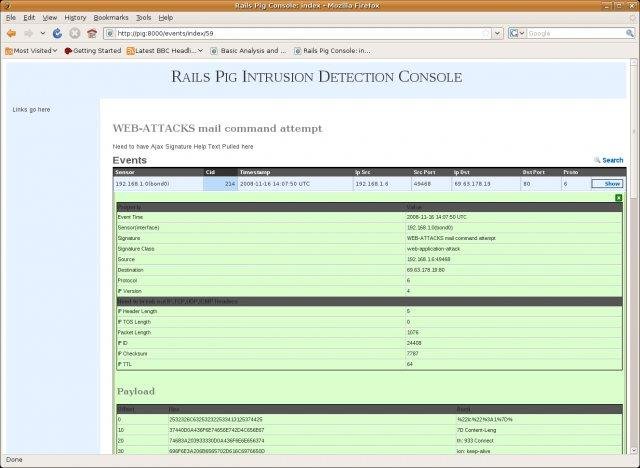Open the File menu
The image size is (640, 468).
coord(11,18)
